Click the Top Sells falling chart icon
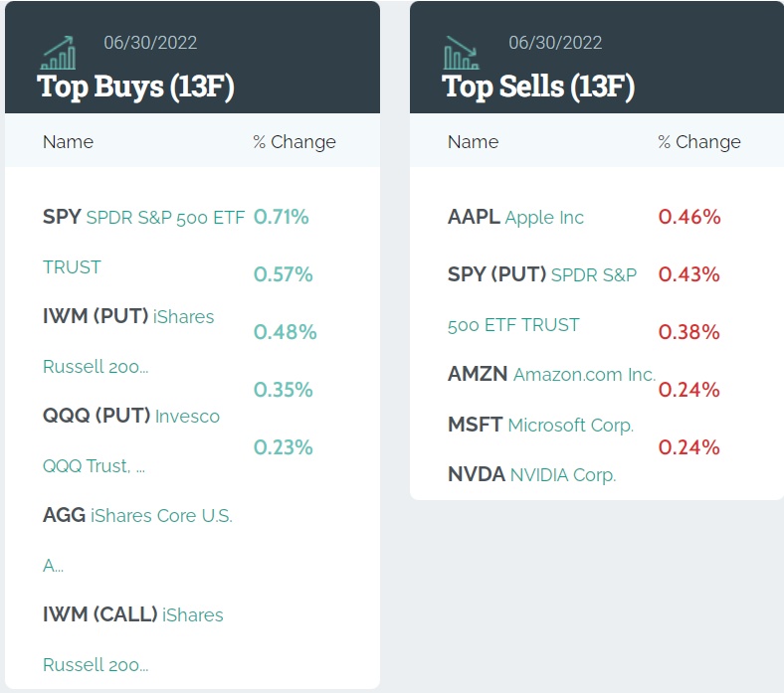This screenshot has width=784, height=693. point(461,53)
